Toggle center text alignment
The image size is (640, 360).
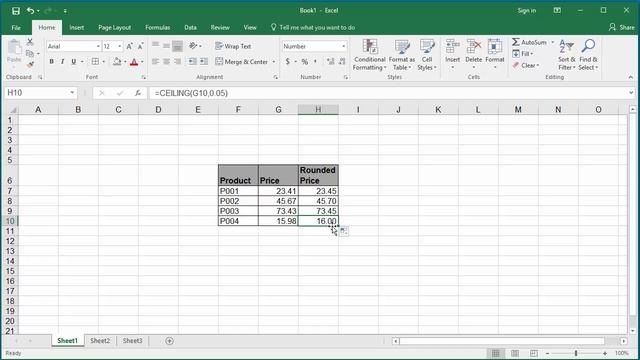[x=166, y=62]
